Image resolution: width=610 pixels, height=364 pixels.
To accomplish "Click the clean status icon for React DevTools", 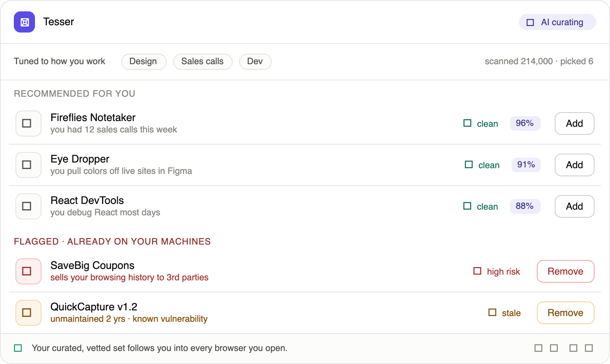I will click(x=467, y=206).
